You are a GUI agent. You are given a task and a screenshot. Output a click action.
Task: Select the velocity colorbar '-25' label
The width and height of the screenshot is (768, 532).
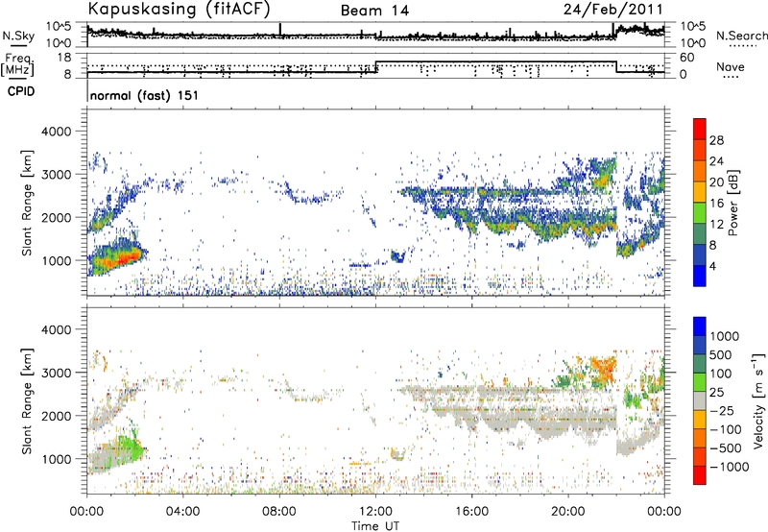[x=722, y=411]
